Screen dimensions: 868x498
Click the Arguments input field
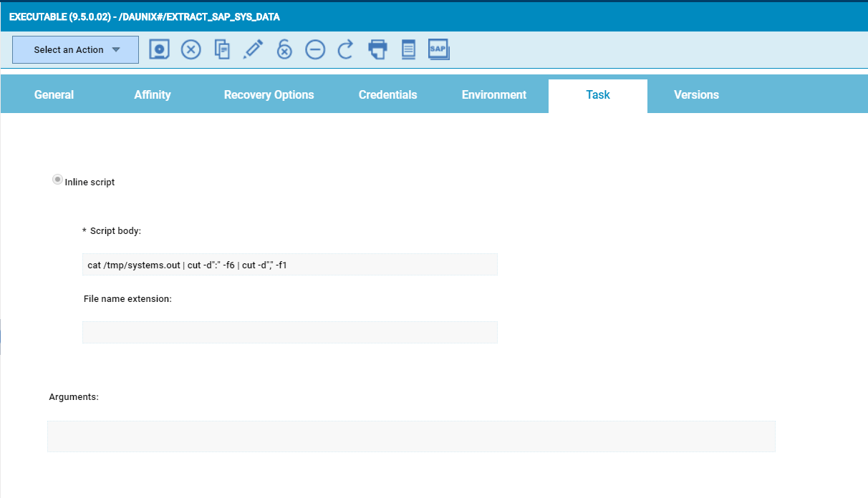coord(411,436)
